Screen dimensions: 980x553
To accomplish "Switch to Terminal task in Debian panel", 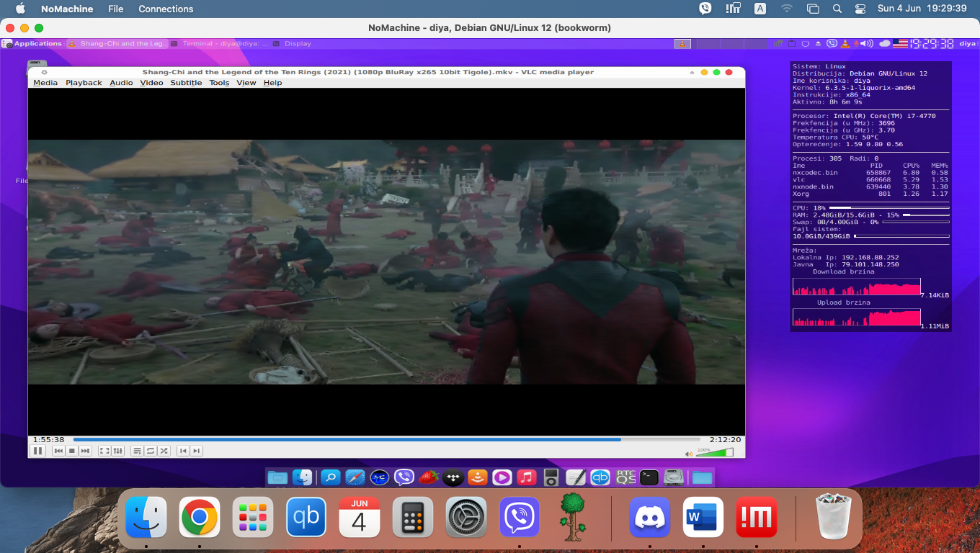I will pos(219,43).
